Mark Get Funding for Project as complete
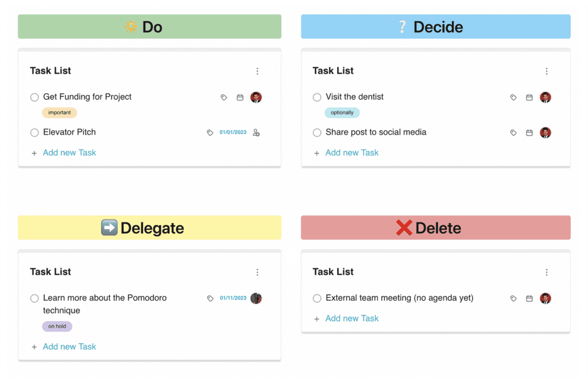The image size is (588, 381). pos(34,98)
